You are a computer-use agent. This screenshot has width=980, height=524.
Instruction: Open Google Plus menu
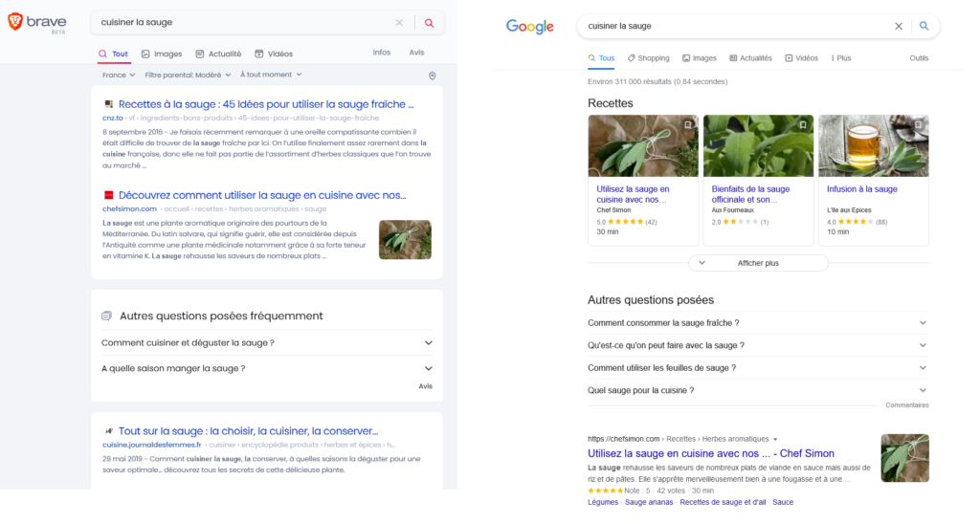(x=841, y=58)
